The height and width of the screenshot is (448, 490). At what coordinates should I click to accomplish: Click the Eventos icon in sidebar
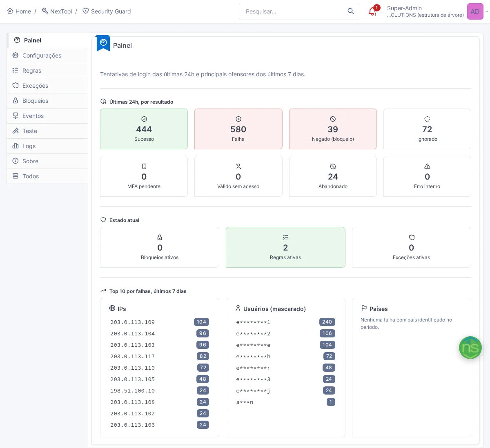click(16, 116)
